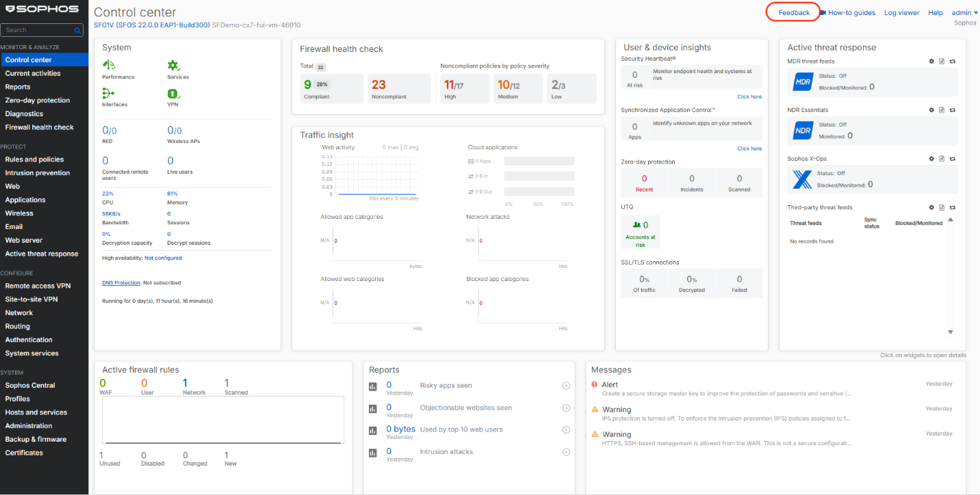Image resolution: width=980 pixels, height=495 pixels.
Task: Click download arrow for Risky apps seen
Action: pos(566,386)
